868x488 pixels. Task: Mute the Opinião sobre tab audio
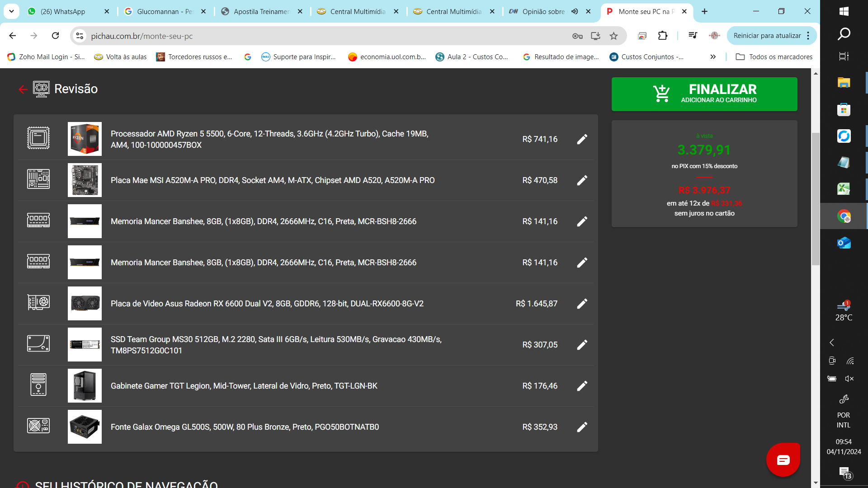tap(575, 12)
